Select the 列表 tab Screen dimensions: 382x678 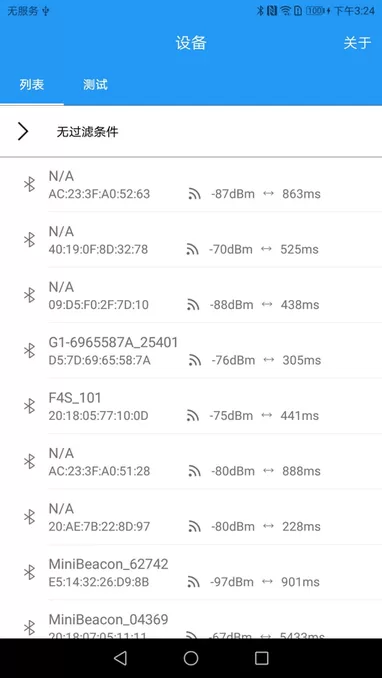coord(32,84)
